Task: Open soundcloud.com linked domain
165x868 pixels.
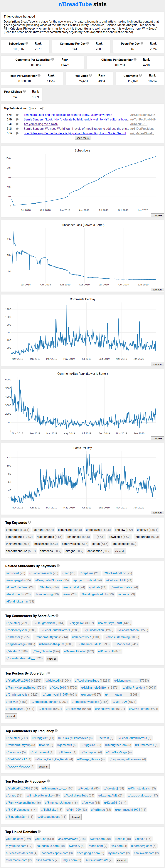Action: [x=47, y=846]
